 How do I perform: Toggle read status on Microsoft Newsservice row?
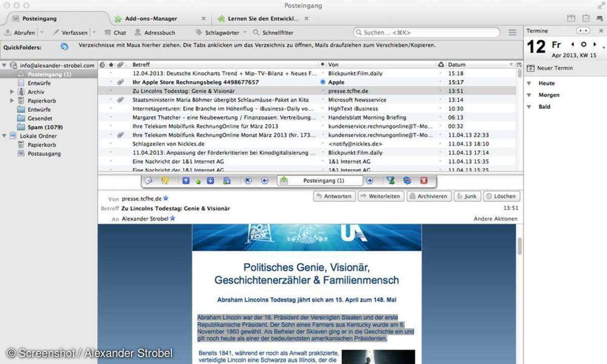click(x=323, y=100)
